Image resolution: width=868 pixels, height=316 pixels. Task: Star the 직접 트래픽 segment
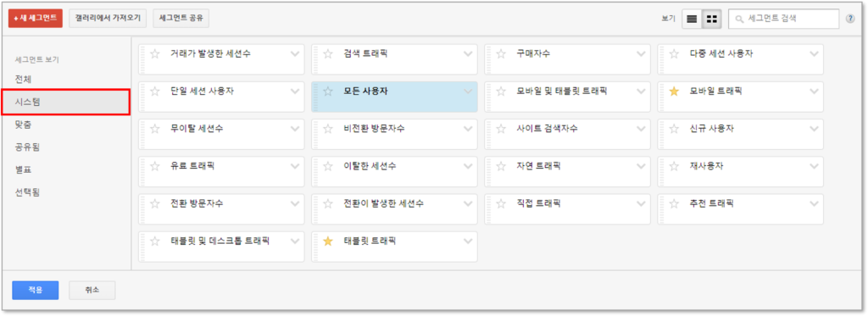[501, 203]
